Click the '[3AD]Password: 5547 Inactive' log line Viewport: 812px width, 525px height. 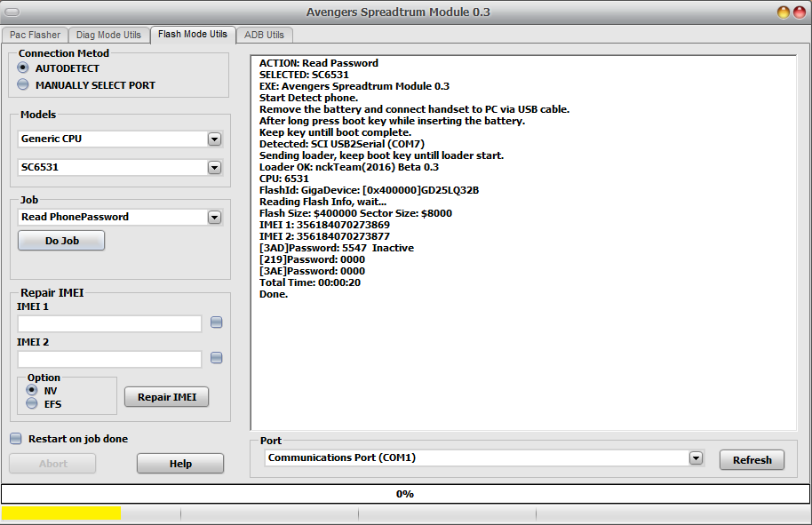(x=337, y=248)
